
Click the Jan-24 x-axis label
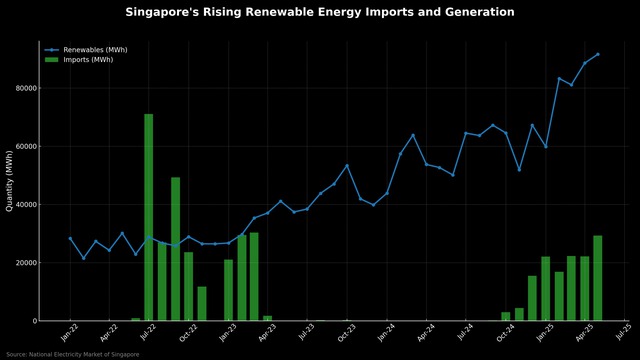(x=386, y=332)
